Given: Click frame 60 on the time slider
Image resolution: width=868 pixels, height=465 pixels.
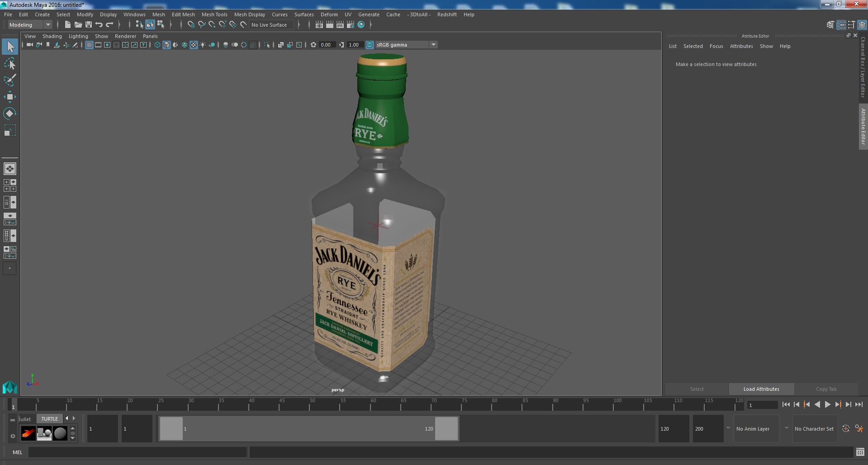Looking at the screenshot, I should (372, 404).
